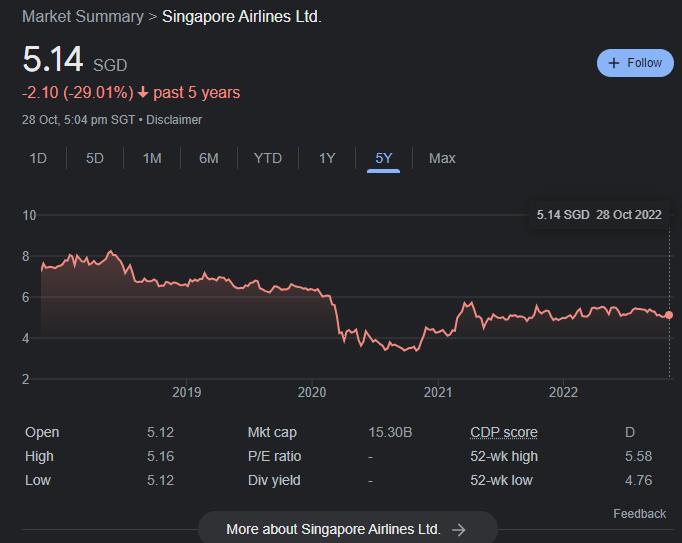Open More about Singapore Airlines Ltd.
The width and height of the screenshot is (682, 543).
pyautogui.click(x=348, y=529)
